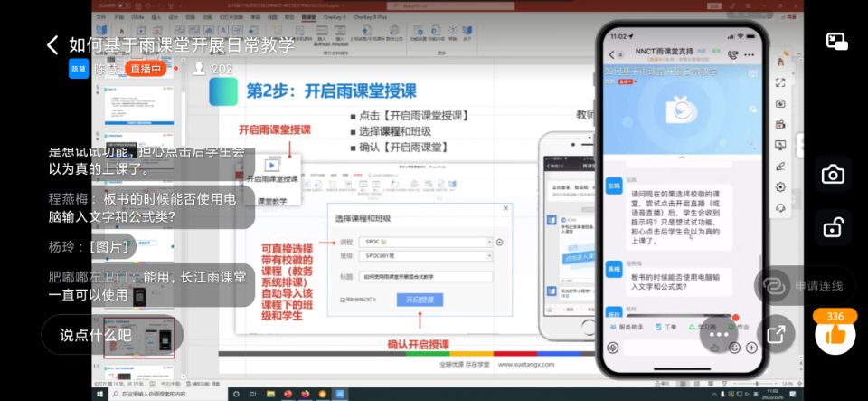The image size is (868, 401).
Task: Click the 投票 bar-chart icon in ribbon
Action: coord(209,31)
